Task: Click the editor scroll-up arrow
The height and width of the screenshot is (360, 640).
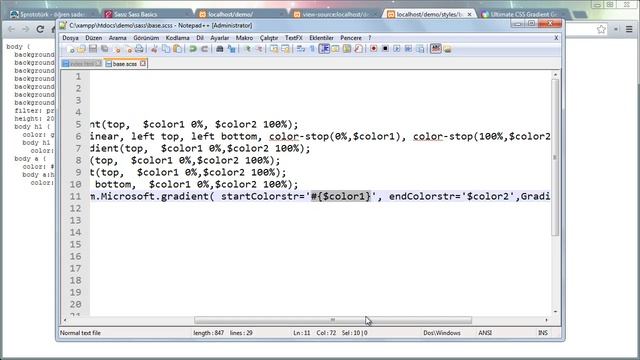Action: [555, 75]
